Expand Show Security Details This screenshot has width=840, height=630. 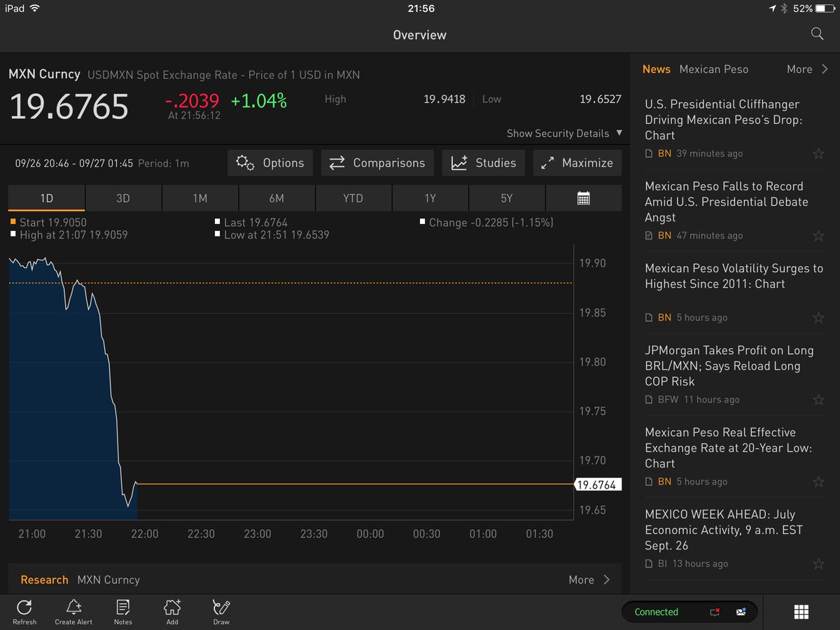coord(564,133)
